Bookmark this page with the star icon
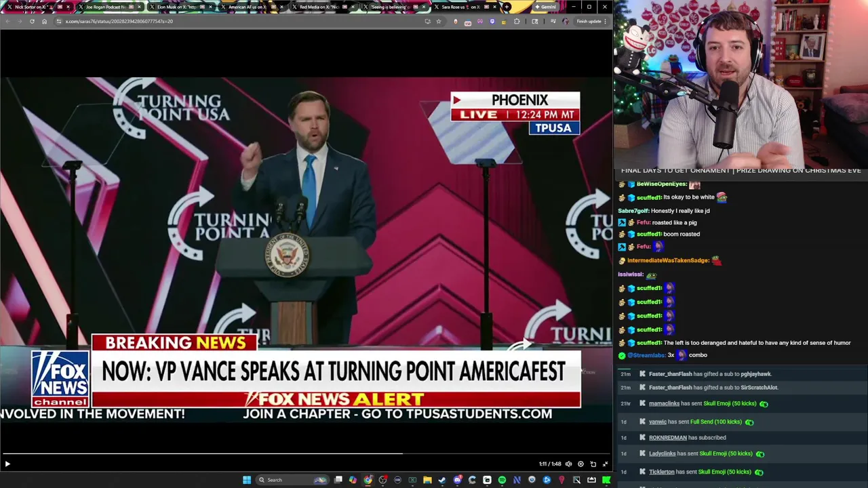The image size is (868, 488). [439, 21]
